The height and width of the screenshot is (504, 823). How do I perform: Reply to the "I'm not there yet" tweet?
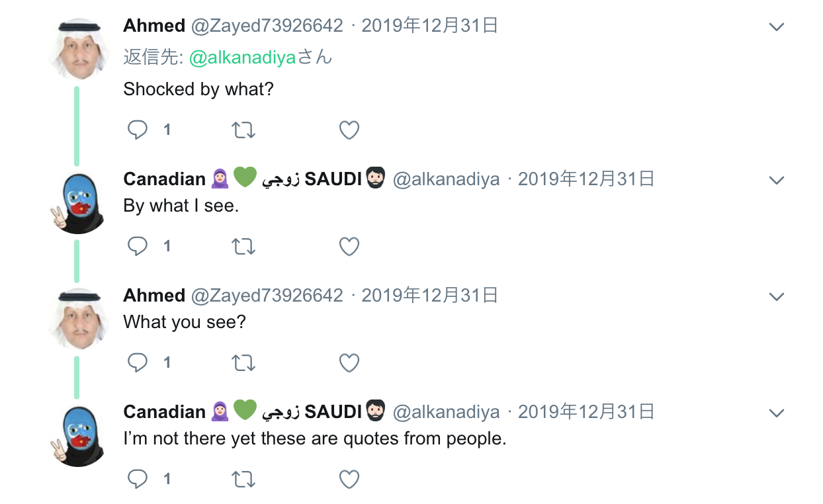click(137, 479)
